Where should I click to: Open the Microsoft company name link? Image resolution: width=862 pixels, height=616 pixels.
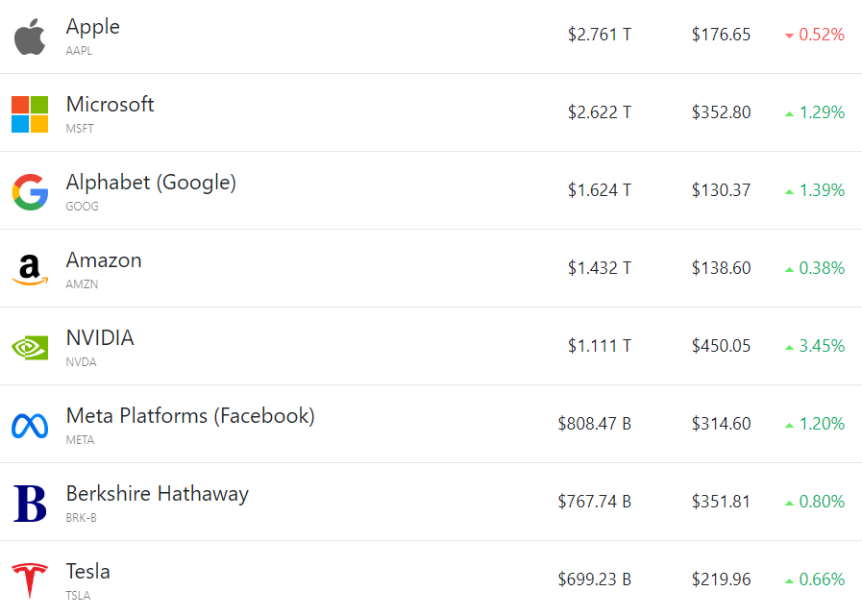pyautogui.click(x=110, y=105)
